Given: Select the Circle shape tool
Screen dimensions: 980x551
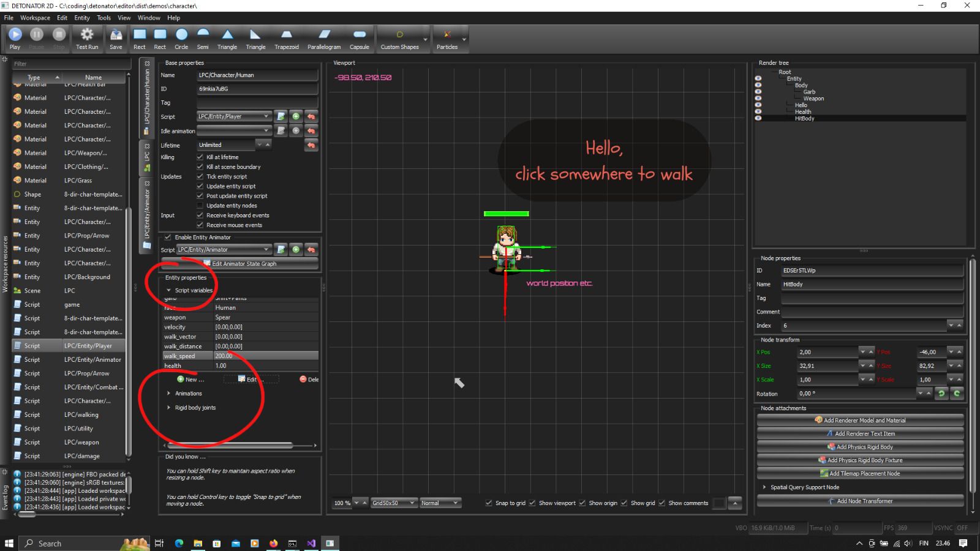Looking at the screenshot, I should pos(181,38).
